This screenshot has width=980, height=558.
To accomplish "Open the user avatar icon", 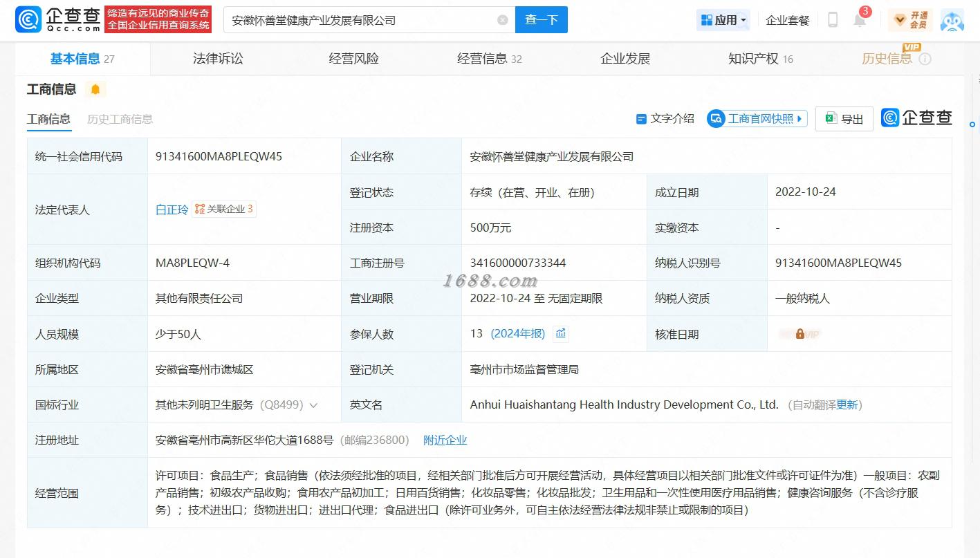I will (x=952, y=20).
